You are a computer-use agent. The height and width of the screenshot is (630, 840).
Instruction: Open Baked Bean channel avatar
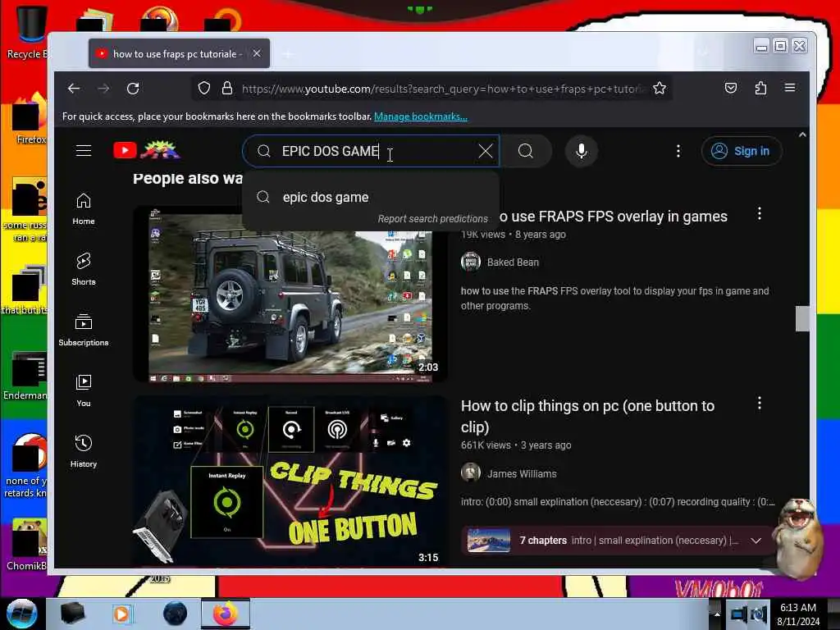(471, 262)
